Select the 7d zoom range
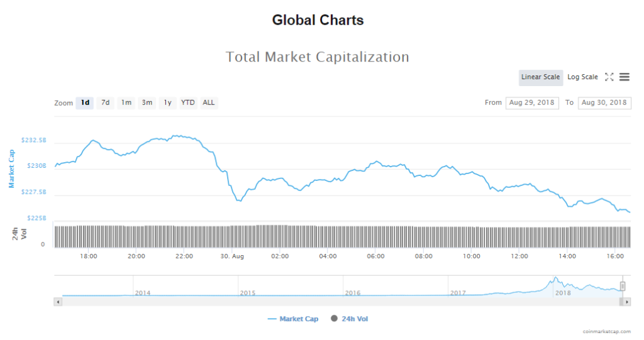 point(106,102)
